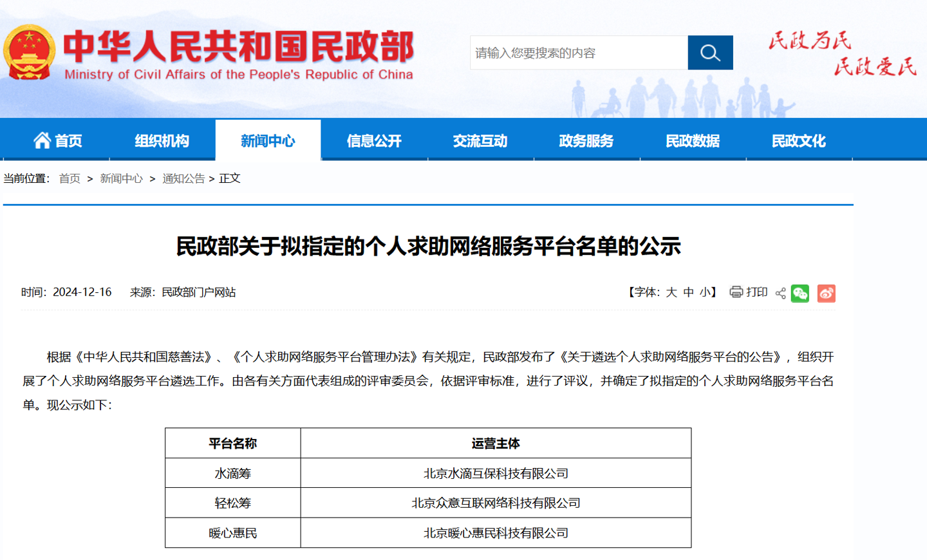The width and height of the screenshot is (927, 560).
Task: Click 首页 in the breadcrumb trail
Action: pyautogui.click(x=70, y=178)
